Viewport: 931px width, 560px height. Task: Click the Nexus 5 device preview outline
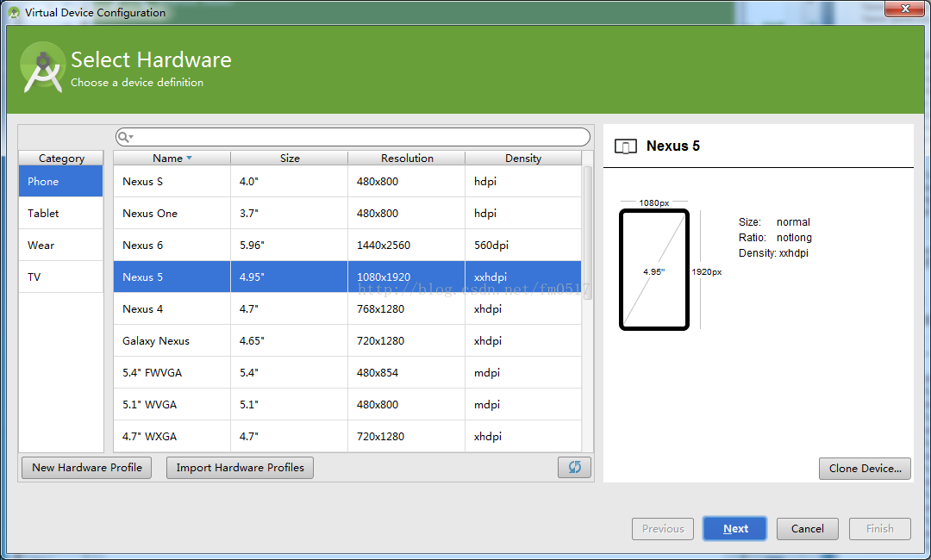click(x=653, y=270)
